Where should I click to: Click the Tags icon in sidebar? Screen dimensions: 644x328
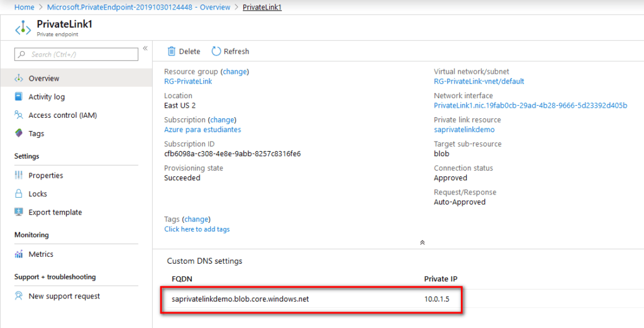[x=18, y=133]
